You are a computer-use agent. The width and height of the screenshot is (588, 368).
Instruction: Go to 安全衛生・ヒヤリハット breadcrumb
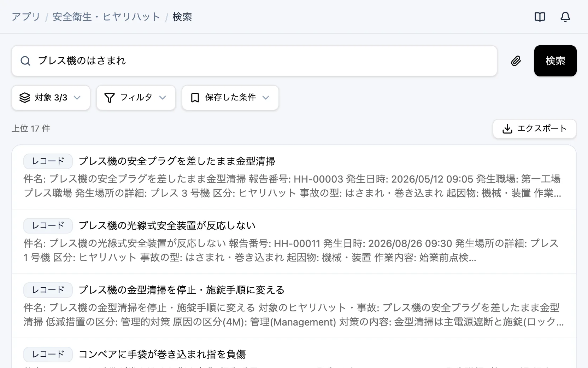point(106,17)
